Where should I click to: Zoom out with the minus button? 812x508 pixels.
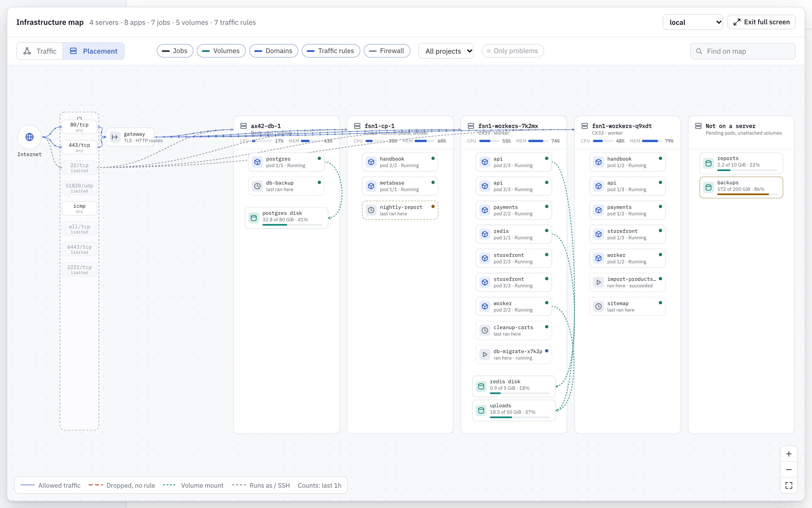(789, 470)
